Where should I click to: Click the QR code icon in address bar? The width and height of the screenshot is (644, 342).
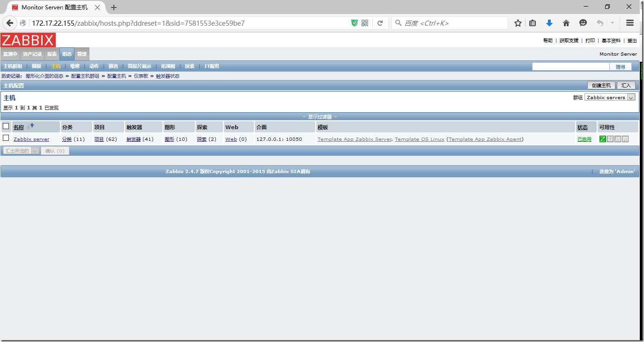pos(365,23)
